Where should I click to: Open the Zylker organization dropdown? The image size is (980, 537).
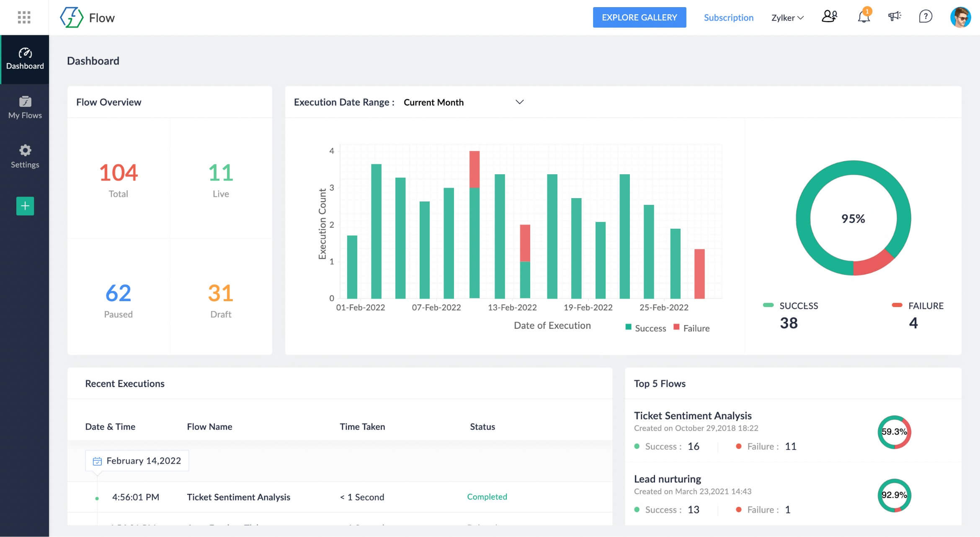click(x=787, y=18)
